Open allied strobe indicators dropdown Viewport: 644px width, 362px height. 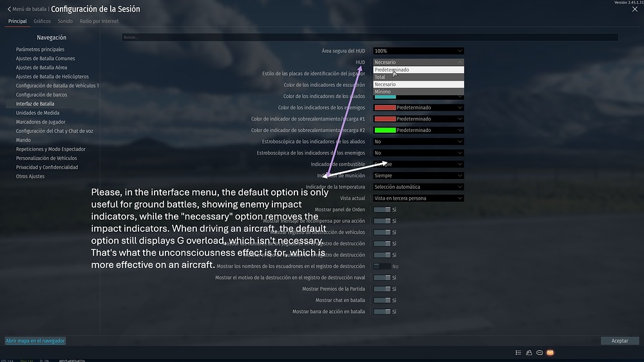click(x=419, y=141)
